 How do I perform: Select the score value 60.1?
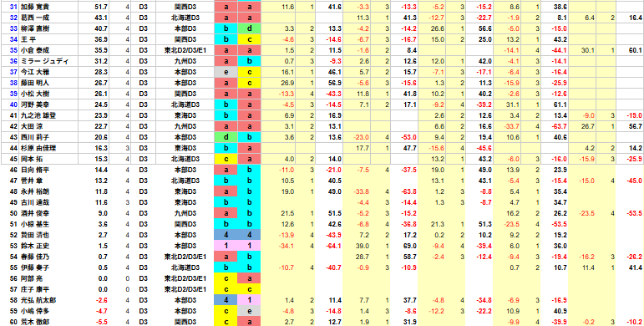[x=636, y=50]
